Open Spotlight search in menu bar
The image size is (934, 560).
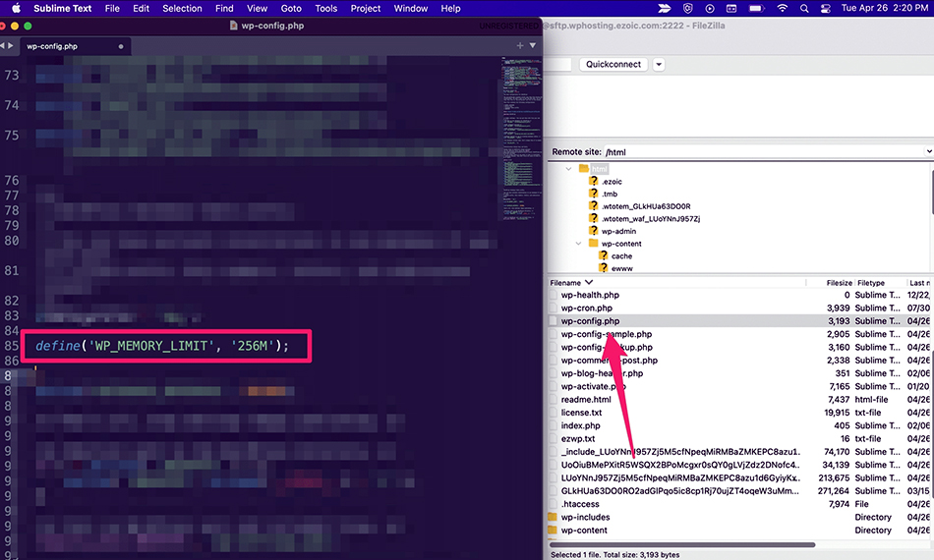[x=804, y=8]
